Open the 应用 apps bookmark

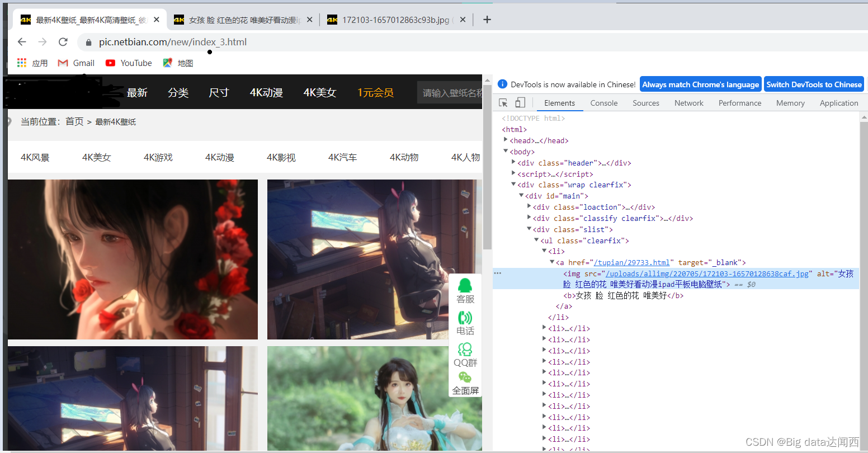[x=32, y=63]
